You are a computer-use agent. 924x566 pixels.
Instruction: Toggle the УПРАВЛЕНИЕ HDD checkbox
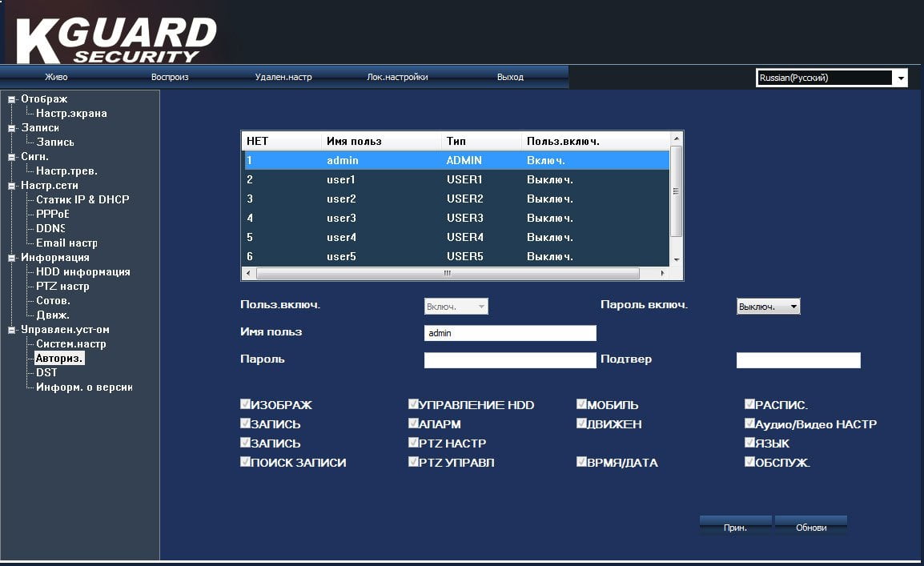tap(413, 404)
